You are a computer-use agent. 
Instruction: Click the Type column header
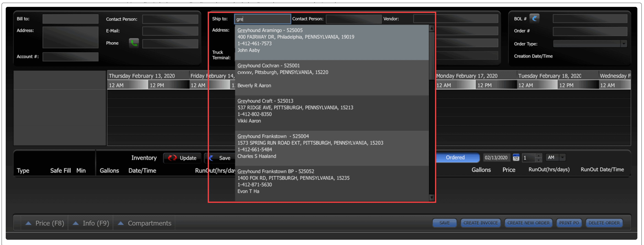(23, 171)
